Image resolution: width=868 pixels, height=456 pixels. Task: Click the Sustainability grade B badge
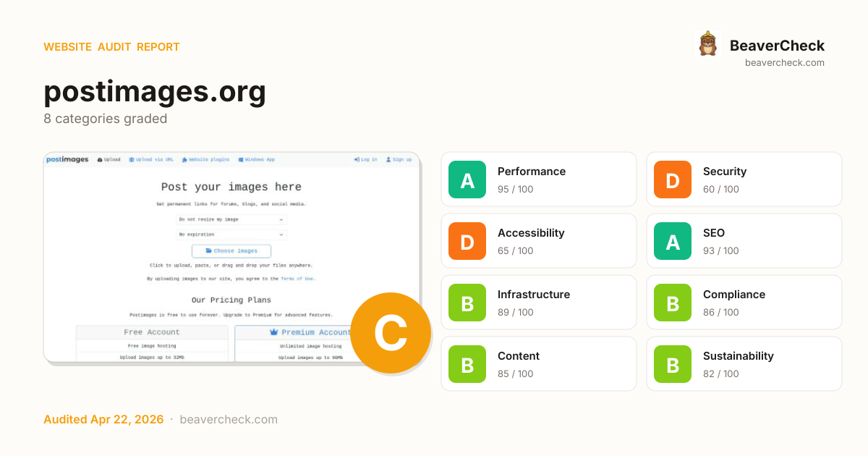(673, 364)
